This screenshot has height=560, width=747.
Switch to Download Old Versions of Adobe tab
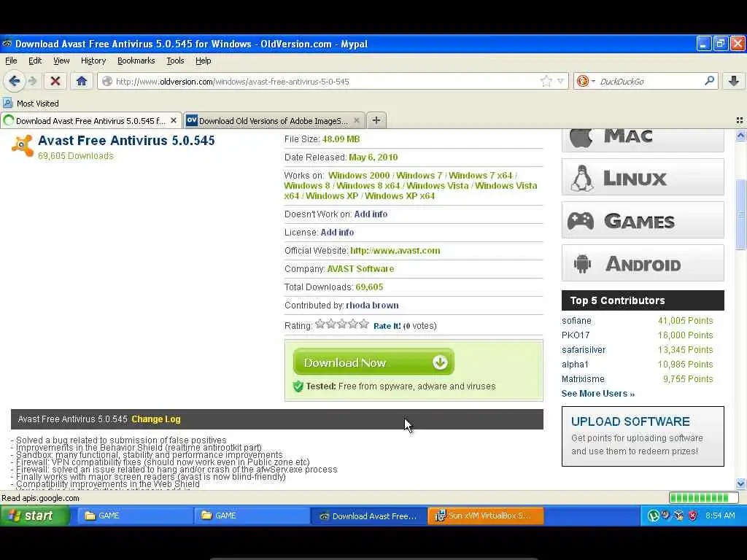coord(274,120)
